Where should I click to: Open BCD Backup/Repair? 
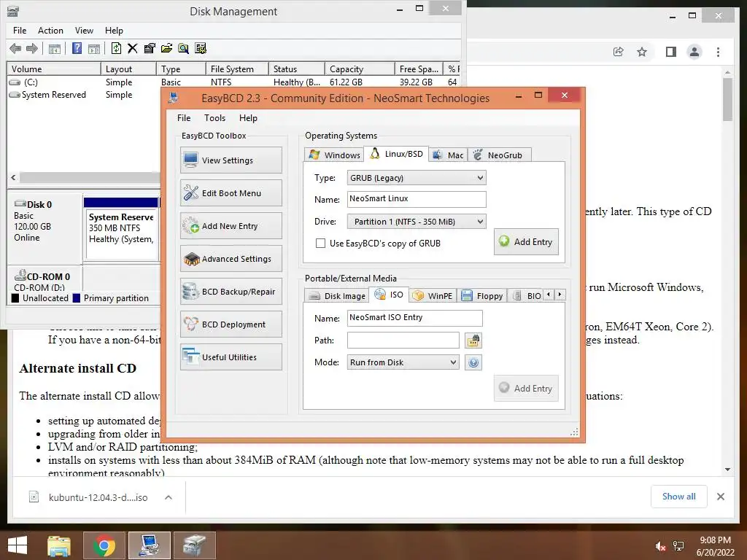click(231, 292)
